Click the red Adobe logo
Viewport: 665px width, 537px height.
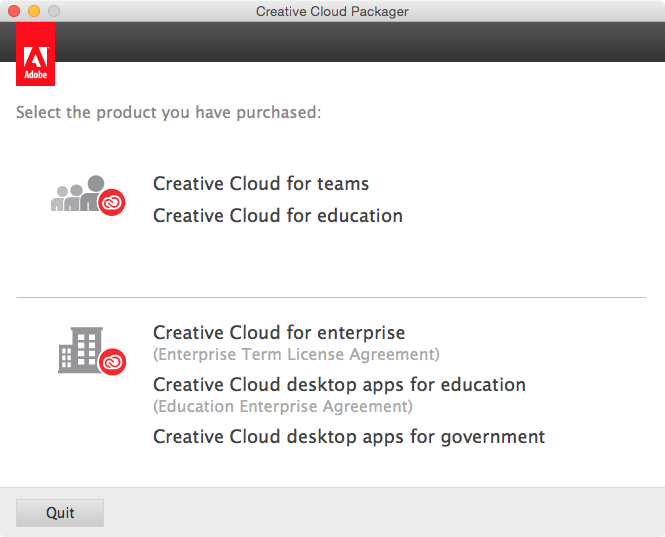[x=36, y=54]
